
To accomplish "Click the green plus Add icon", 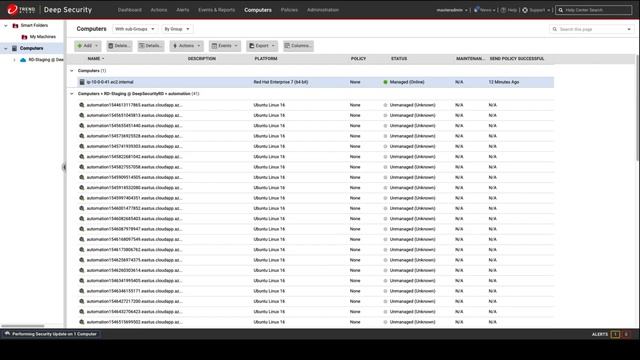I will [80, 46].
